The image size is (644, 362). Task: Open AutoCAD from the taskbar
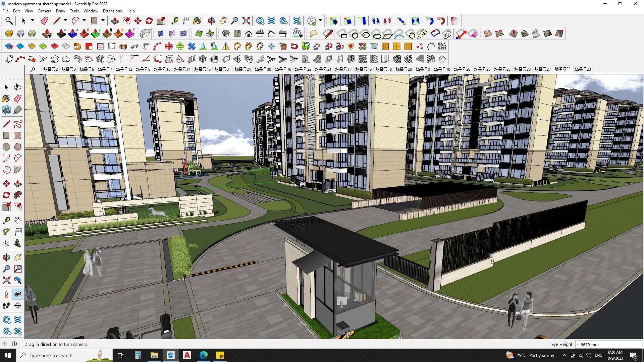point(187,355)
